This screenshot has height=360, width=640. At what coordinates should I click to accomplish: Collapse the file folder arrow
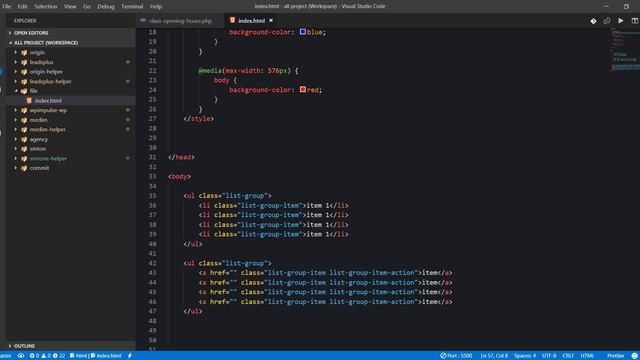16,91
